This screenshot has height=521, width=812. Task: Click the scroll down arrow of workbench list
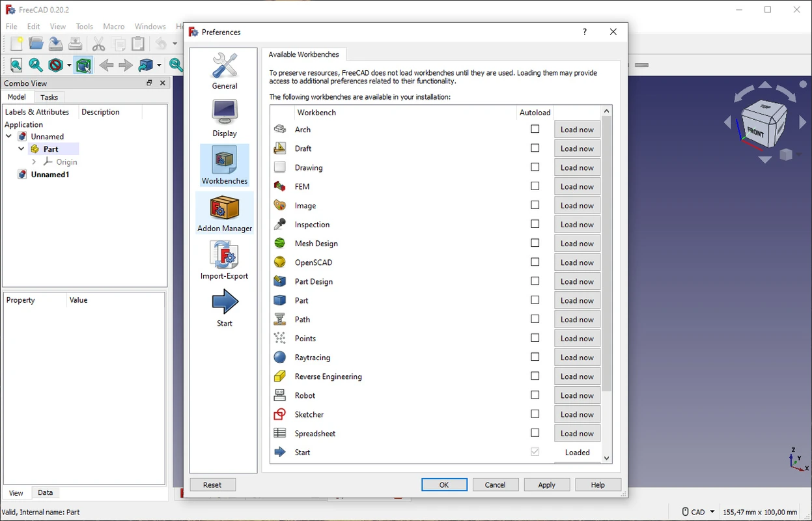click(607, 458)
